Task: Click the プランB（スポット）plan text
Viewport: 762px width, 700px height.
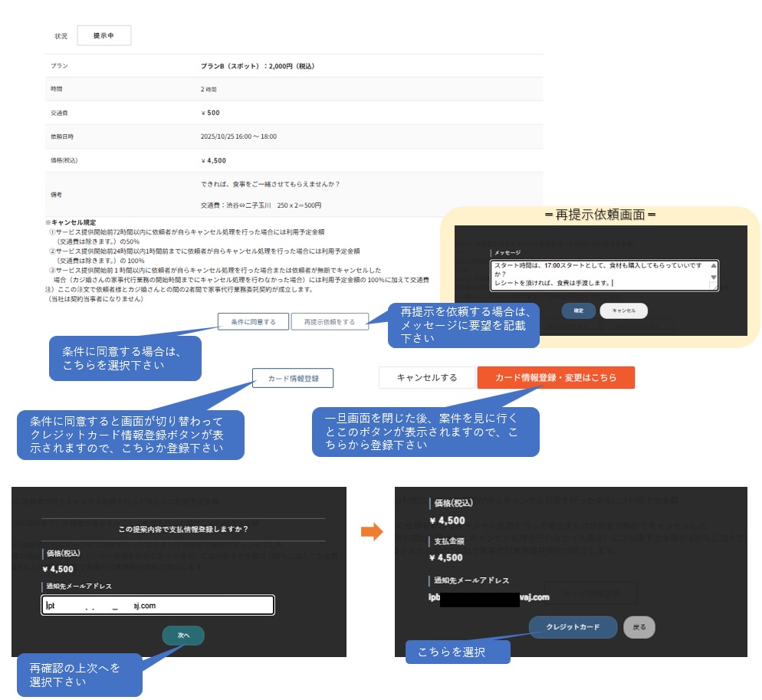Action: [257, 66]
